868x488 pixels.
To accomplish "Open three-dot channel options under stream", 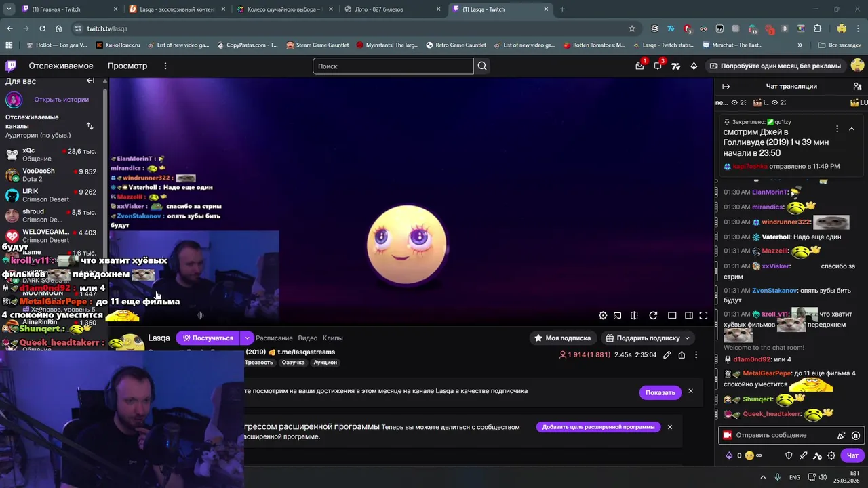I will [696, 355].
